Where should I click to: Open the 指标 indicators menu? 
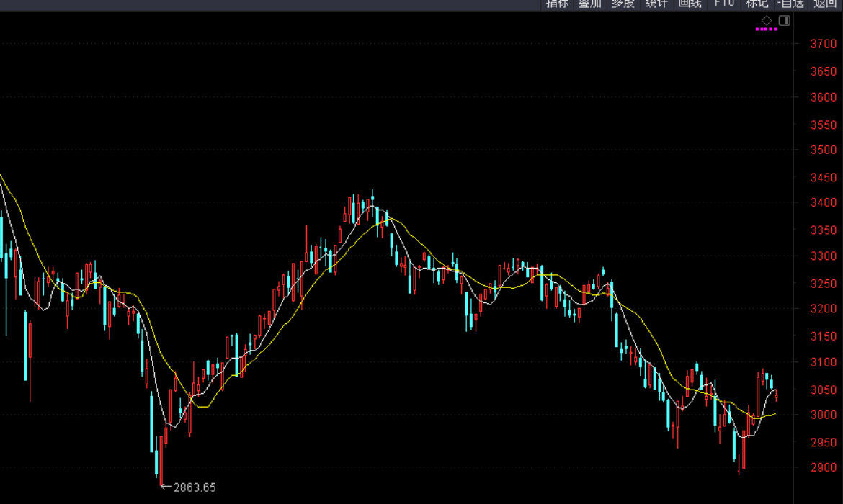click(x=557, y=4)
